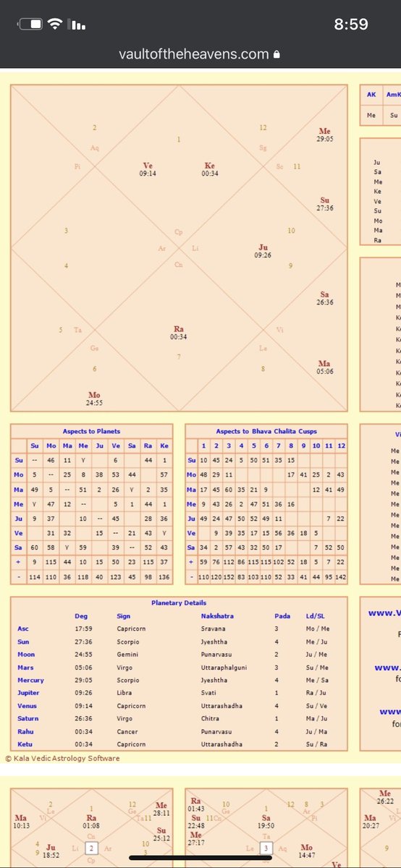Viewport: 401px width, 868px height.
Task: Tap Ra 00:34 in the main chart
Action: pyautogui.click(x=179, y=332)
